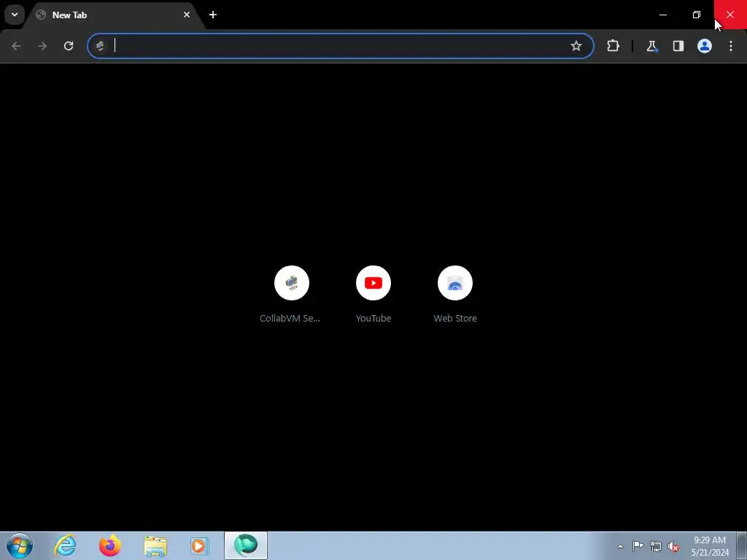Open the Chrome Labs flask icon
Image resolution: width=747 pixels, height=560 pixels.
[651, 46]
